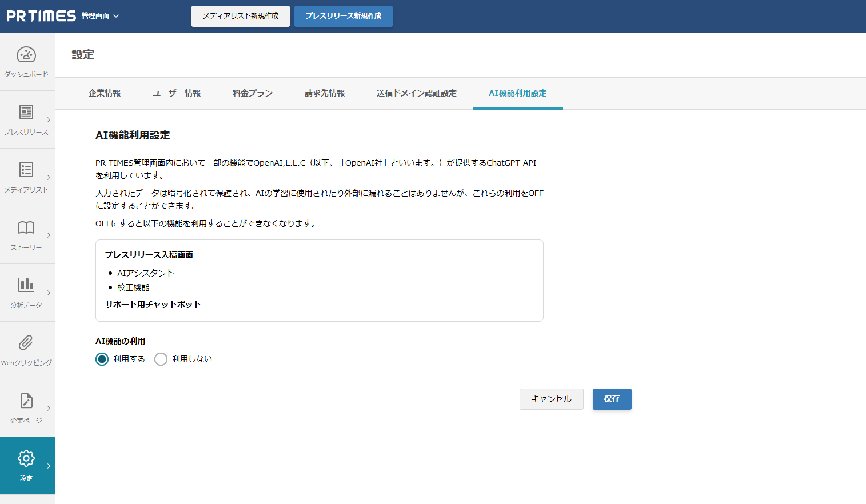Click the Press Release sidebar icon
866x504 pixels.
pos(26,112)
